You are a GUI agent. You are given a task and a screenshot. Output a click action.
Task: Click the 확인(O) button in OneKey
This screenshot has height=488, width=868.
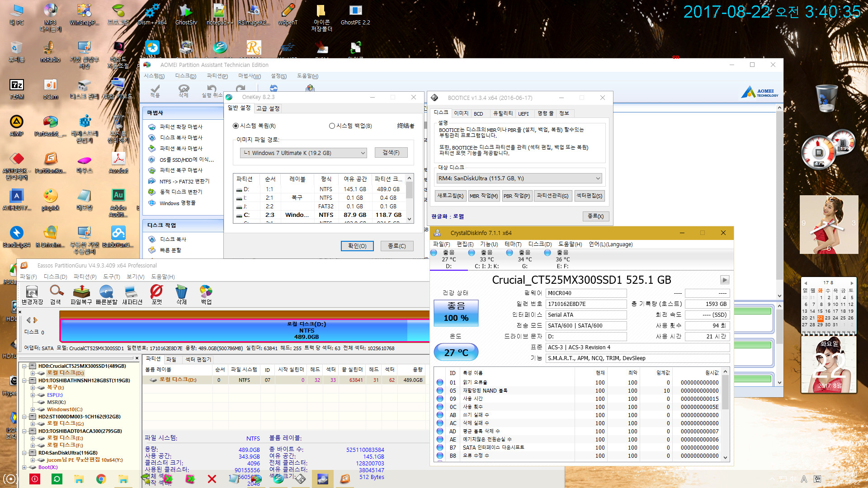point(357,246)
